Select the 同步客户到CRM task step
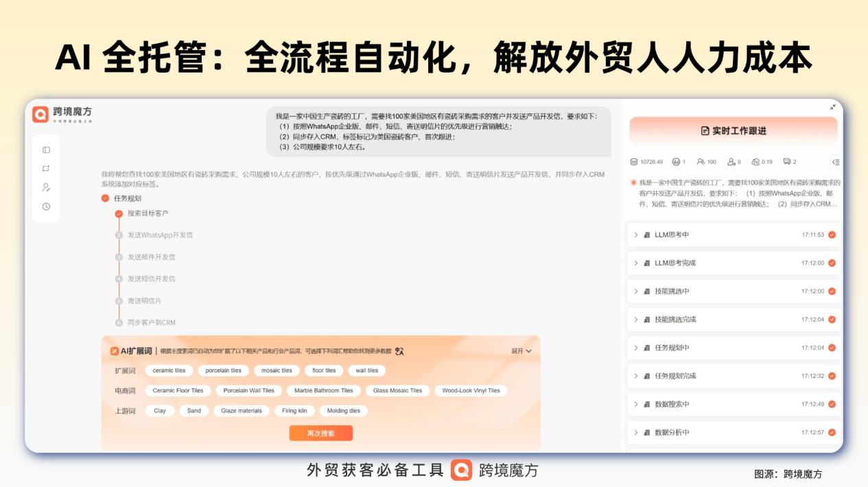The height and width of the screenshot is (487, 868). 151,322
